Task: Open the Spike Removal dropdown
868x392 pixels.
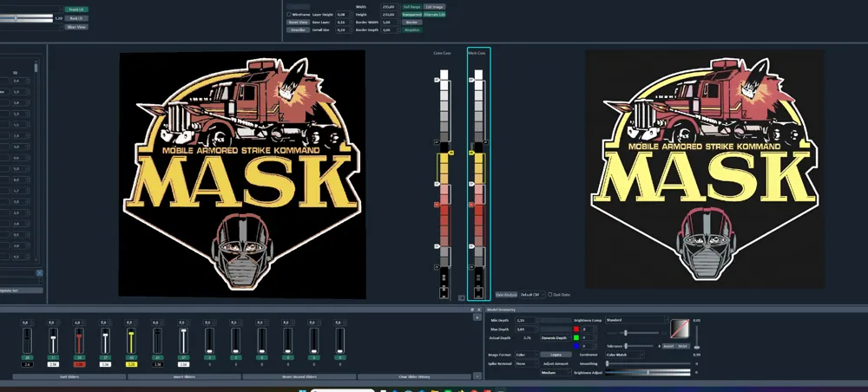Action: [x=527, y=363]
